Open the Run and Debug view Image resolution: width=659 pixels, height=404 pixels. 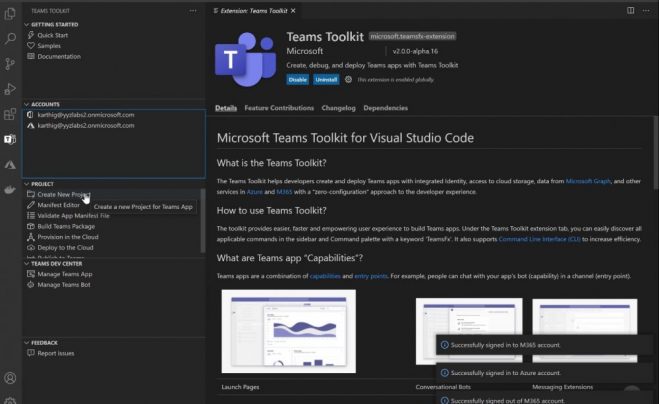10,89
